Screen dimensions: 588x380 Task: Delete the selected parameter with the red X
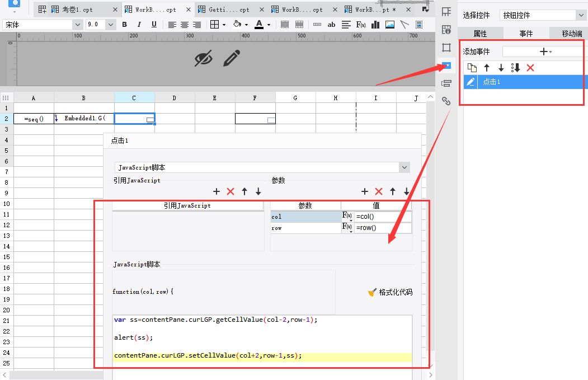(x=379, y=191)
